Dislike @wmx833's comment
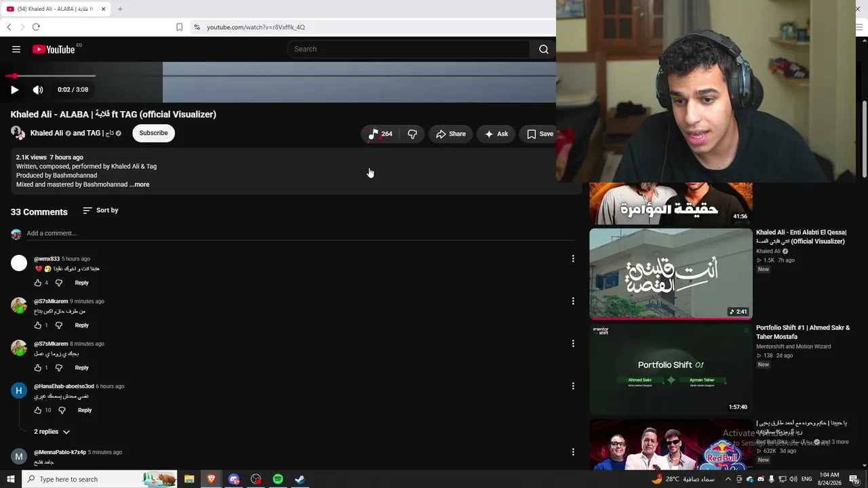The height and width of the screenshot is (488, 868). pos(59,283)
